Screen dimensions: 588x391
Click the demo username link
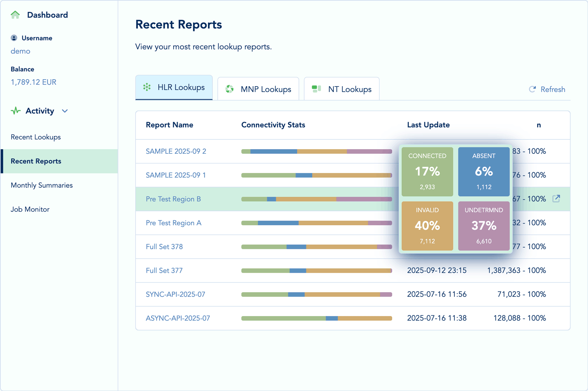pos(20,51)
